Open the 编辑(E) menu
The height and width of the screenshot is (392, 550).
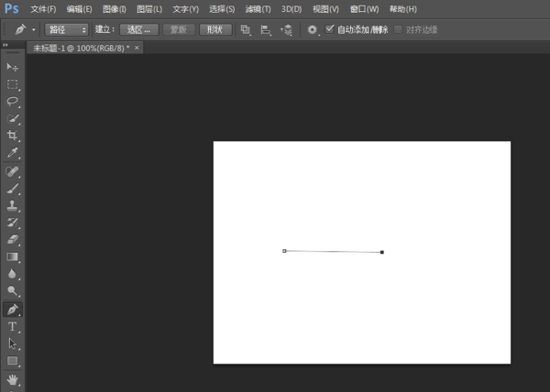tap(79, 9)
